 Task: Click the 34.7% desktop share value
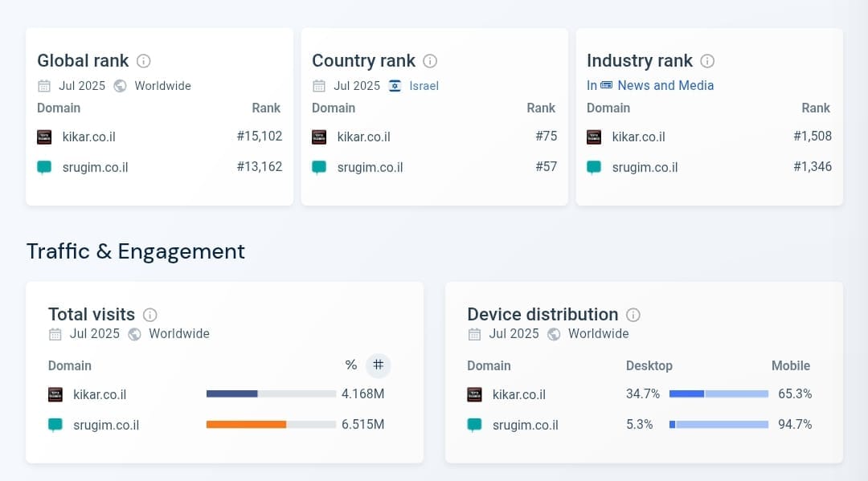point(643,393)
